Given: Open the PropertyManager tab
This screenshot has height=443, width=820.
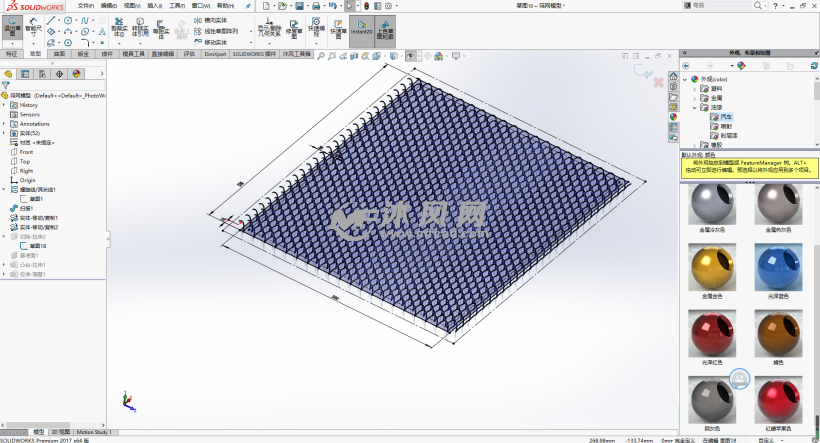Looking at the screenshot, I should pos(25,74).
